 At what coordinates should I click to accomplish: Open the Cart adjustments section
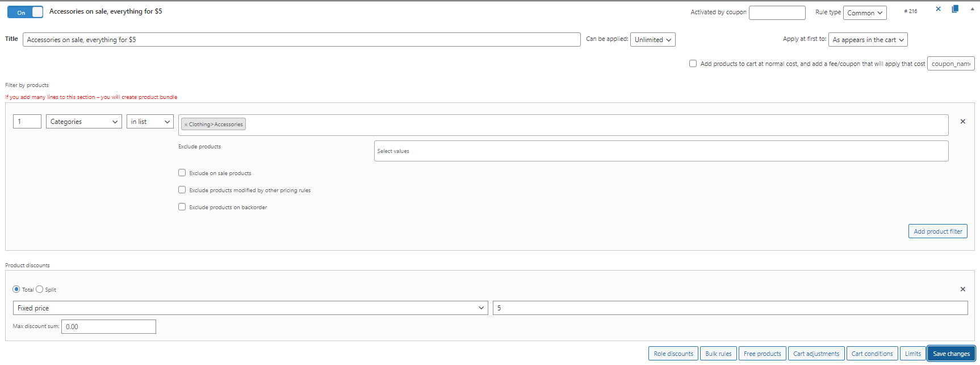[816, 354]
